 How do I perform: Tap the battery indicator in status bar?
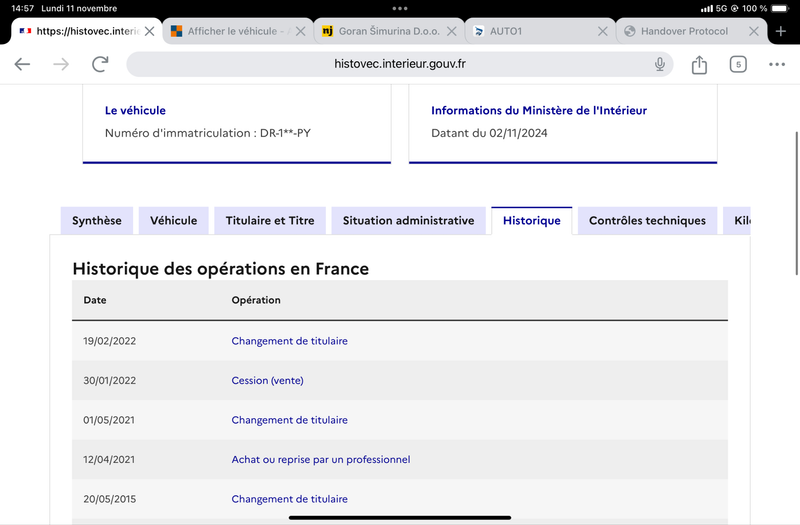pos(780,8)
